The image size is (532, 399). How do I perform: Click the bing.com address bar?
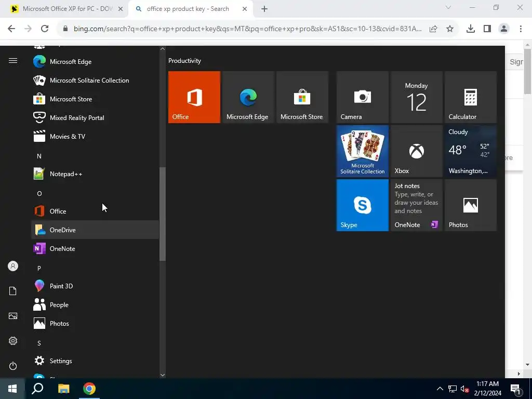click(x=247, y=29)
